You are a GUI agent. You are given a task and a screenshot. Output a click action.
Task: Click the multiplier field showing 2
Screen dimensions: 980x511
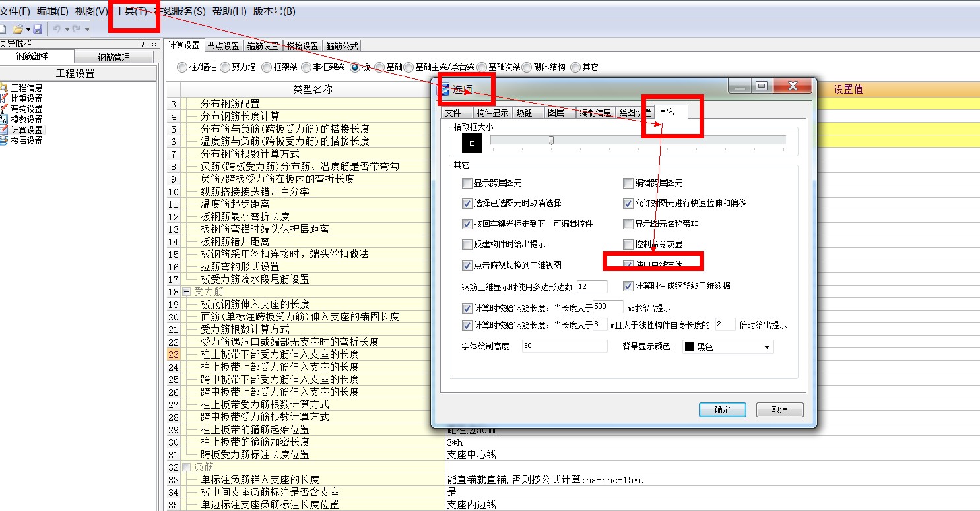tap(725, 324)
